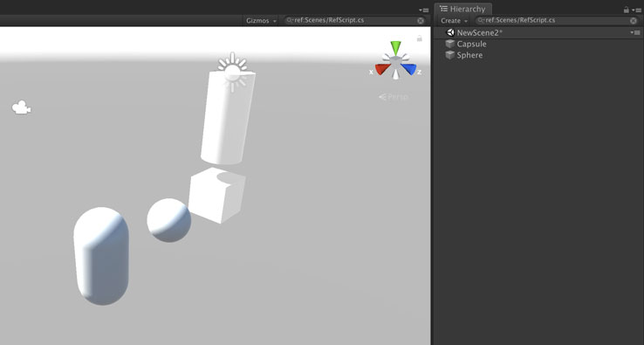Click the green Y axis cone
This screenshot has width=644, height=345.
395,47
